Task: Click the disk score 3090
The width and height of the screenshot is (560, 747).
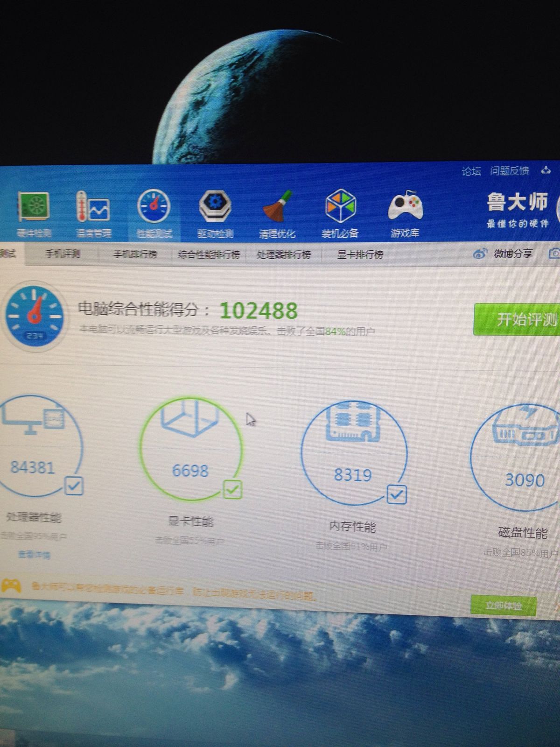Action: tap(525, 480)
